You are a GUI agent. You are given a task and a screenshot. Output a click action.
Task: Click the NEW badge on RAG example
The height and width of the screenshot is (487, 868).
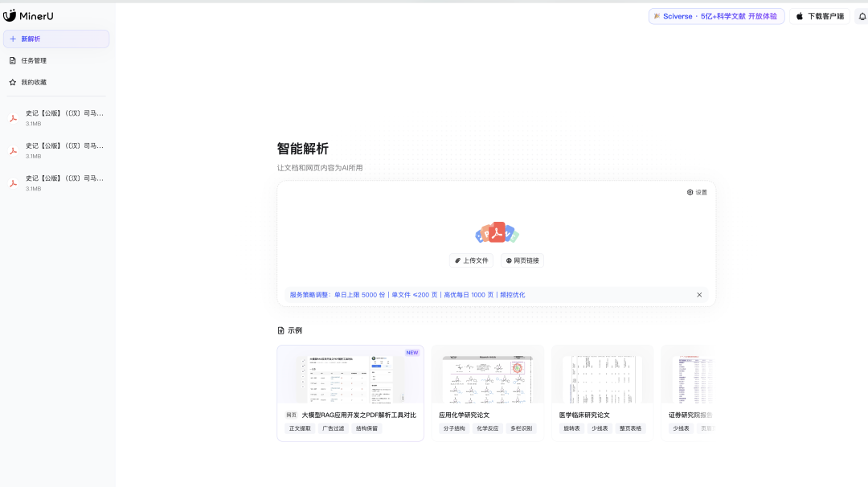coord(411,353)
